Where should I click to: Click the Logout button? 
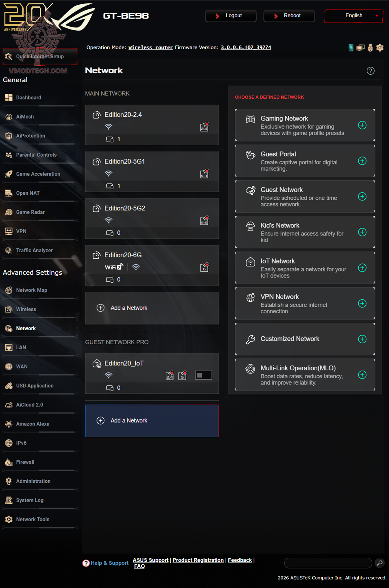tap(231, 16)
